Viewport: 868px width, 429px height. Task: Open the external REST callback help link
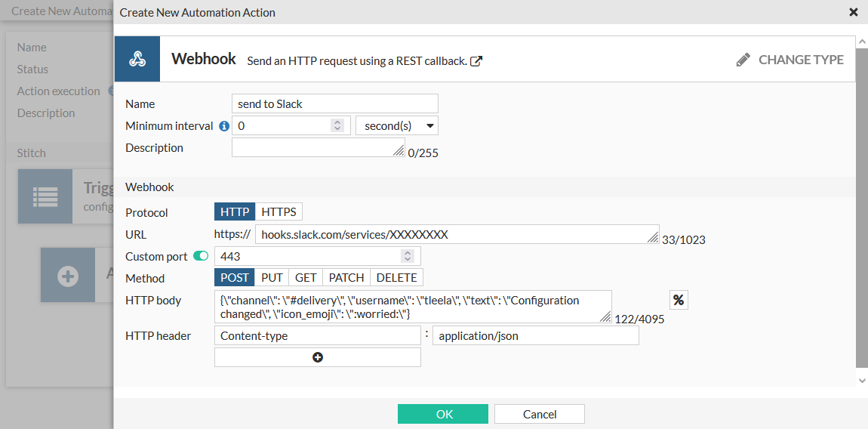point(476,61)
